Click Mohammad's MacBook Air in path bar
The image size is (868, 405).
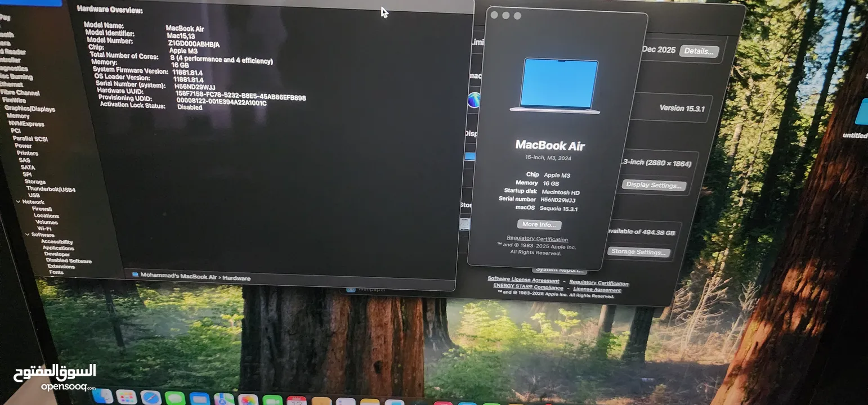coord(178,276)
